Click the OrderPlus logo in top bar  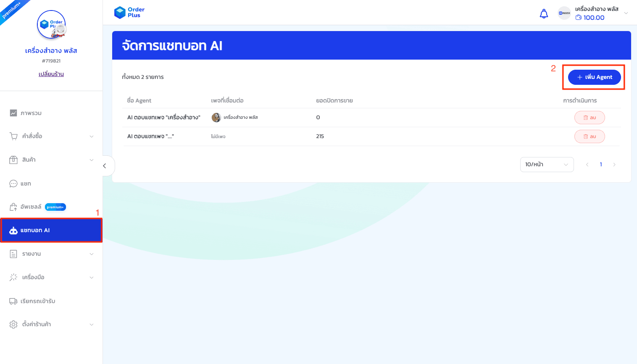pyautogui.click(x=129, y=13)
